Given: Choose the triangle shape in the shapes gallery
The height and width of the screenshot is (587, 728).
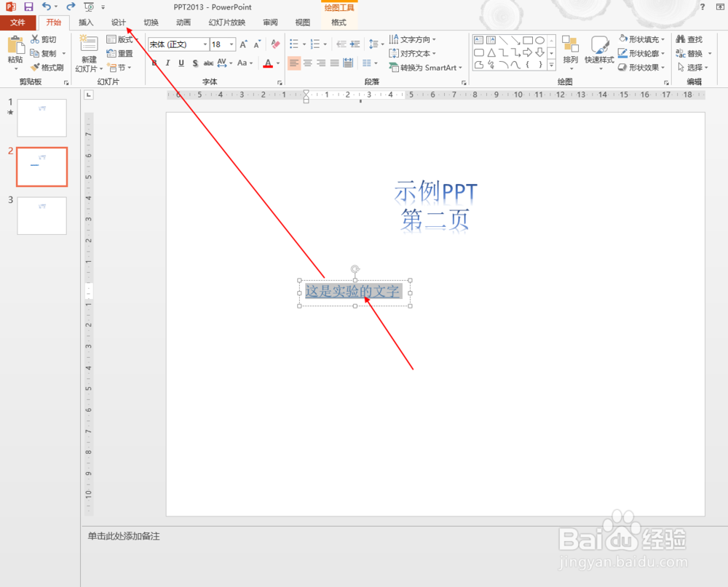Looking at the screenshot, I should click(491, 52).
